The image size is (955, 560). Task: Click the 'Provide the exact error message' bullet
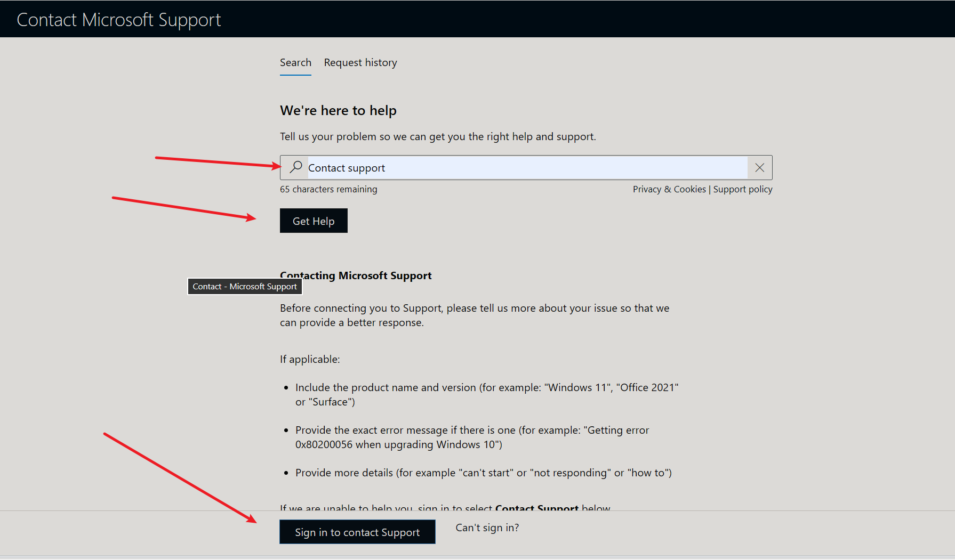[x=472, y=437]
